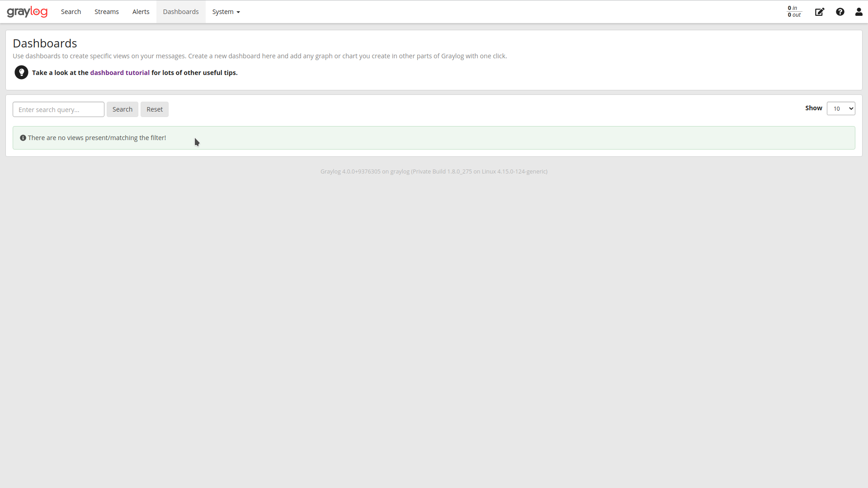The image size is (868, 488).
Task: Open the Show entries dropdown
Action: tap(841, 108)
